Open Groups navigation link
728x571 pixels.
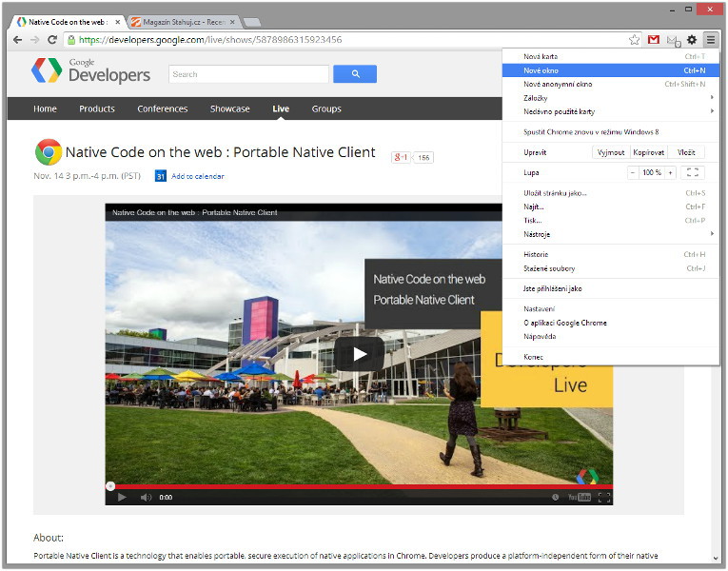coord(326,108)
